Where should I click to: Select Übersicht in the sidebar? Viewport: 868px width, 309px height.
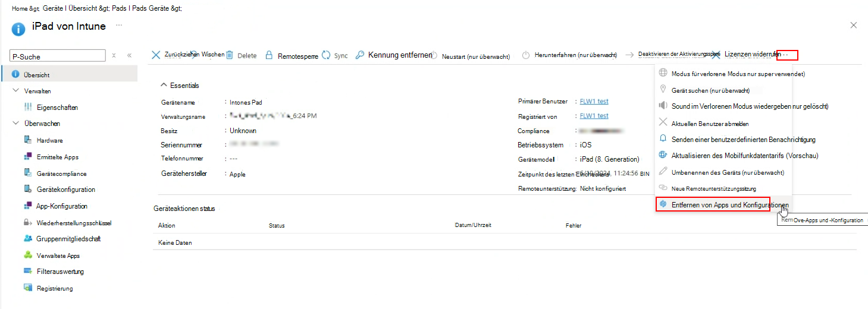point(69,74)
